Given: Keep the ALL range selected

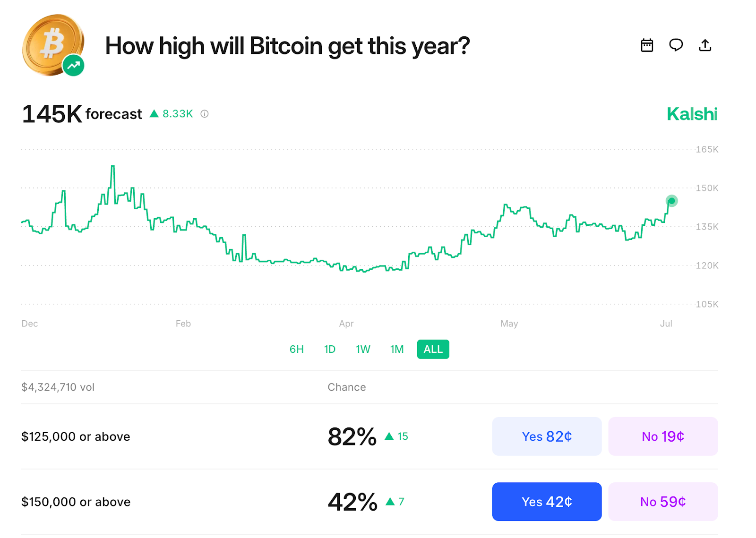Looking at the screenshot, I should 432,349.
